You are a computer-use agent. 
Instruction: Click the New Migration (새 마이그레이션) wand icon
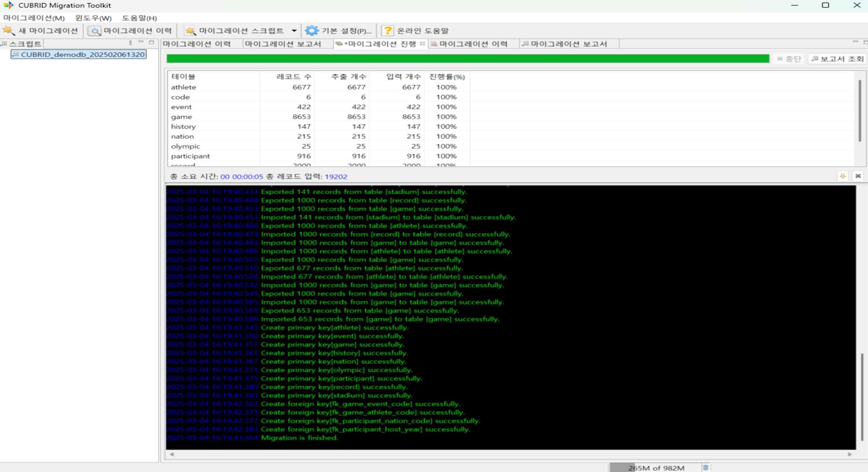[x=8, y=31]
